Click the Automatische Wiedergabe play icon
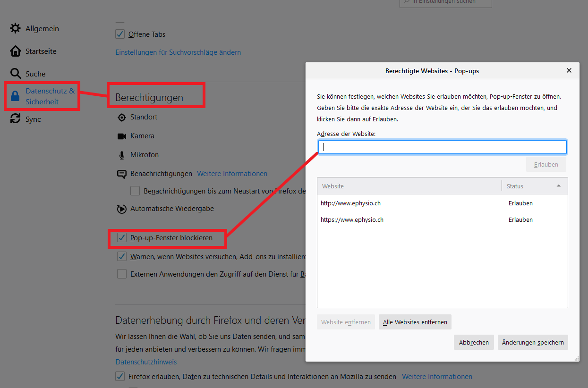588x388 pixels. (x=122, y=209)
